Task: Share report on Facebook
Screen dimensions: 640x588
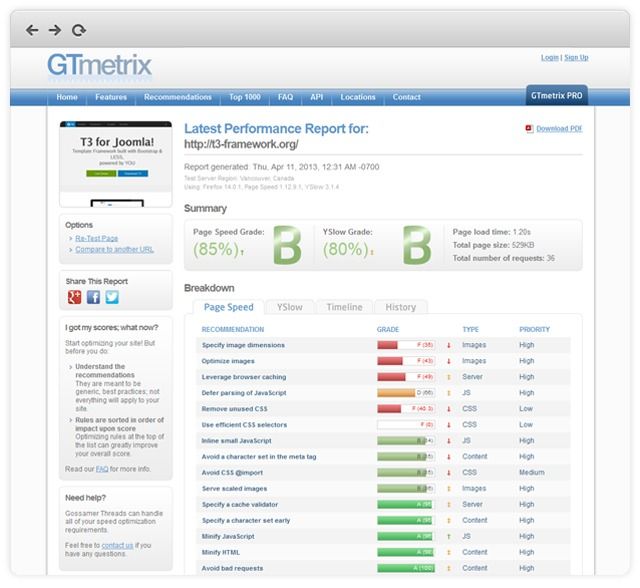Action: click(93, 297)
